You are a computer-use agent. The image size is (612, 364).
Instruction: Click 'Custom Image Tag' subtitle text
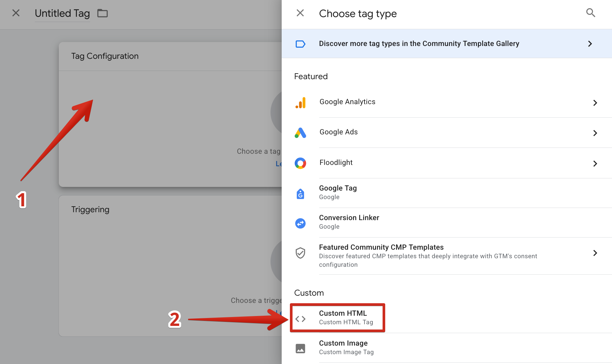pyautogui.click(x=346, y=352)
